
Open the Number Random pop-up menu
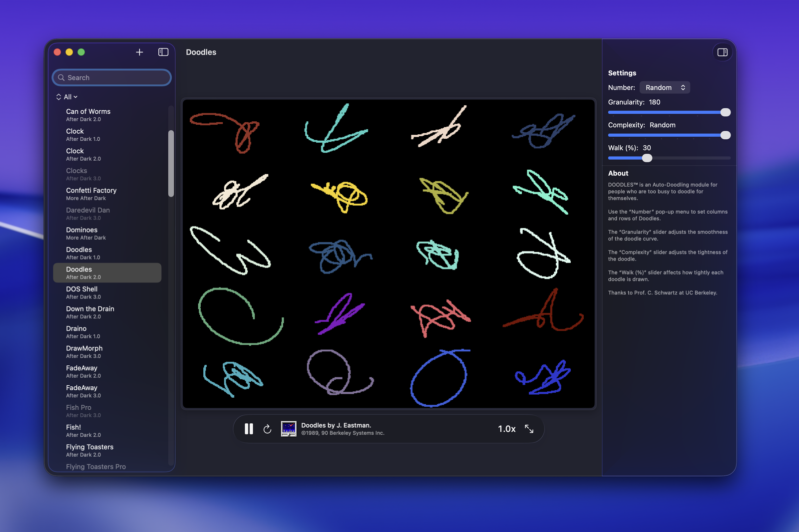[x=665, y=88]
